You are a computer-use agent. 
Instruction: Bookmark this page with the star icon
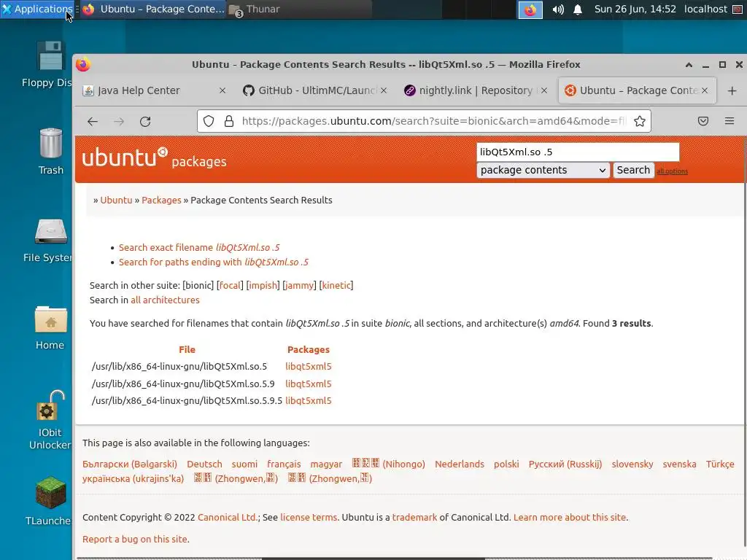pyautogui.click(x=640, y=121)
